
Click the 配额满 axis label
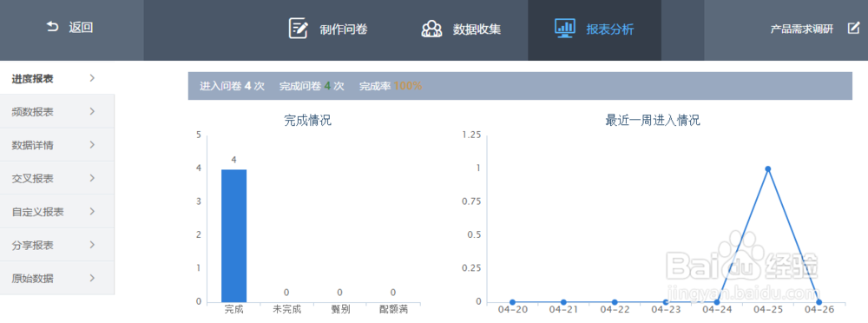click(x=393, y=310)
